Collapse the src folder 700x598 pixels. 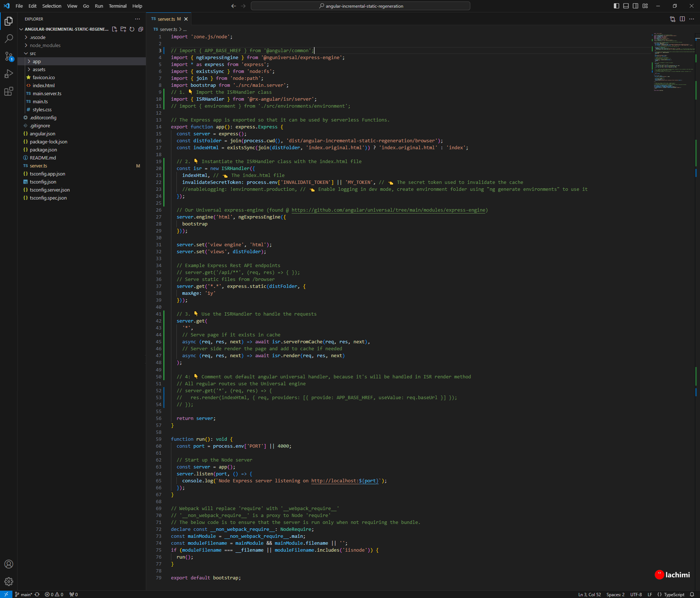pyautogui.click(x=32, y=53)
